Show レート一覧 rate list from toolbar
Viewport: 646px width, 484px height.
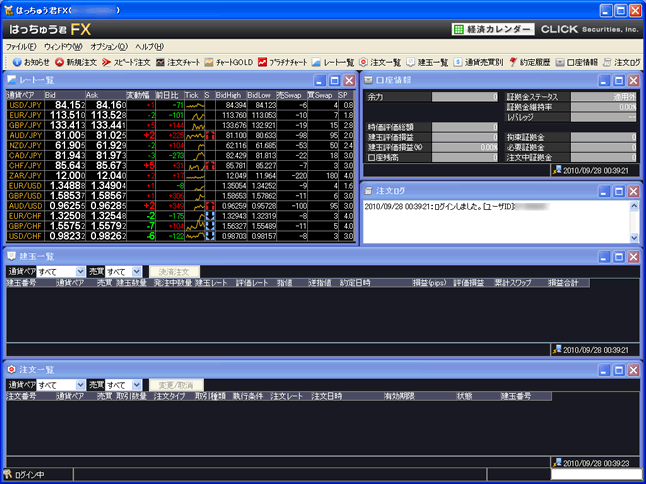[x=333, y=62]
